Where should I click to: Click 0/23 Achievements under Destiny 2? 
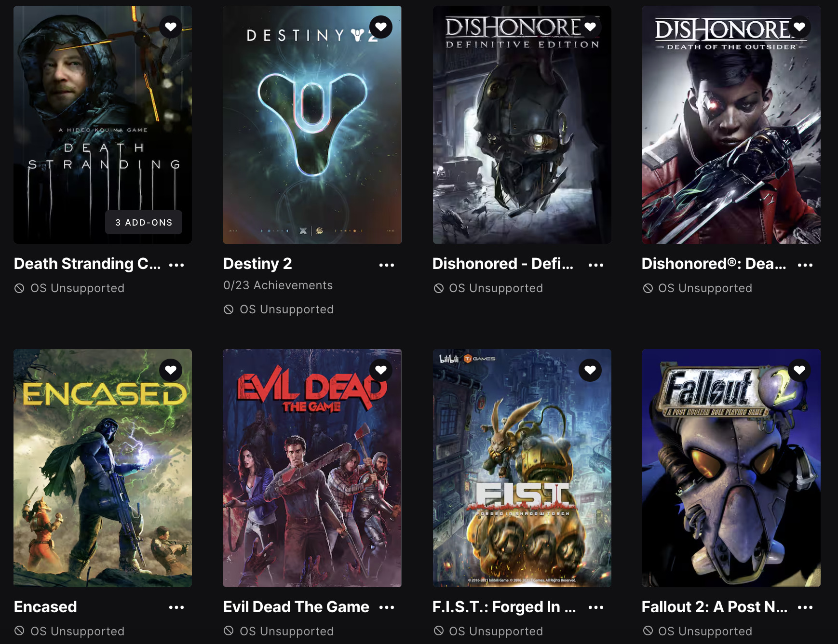(x=278, y=285)
